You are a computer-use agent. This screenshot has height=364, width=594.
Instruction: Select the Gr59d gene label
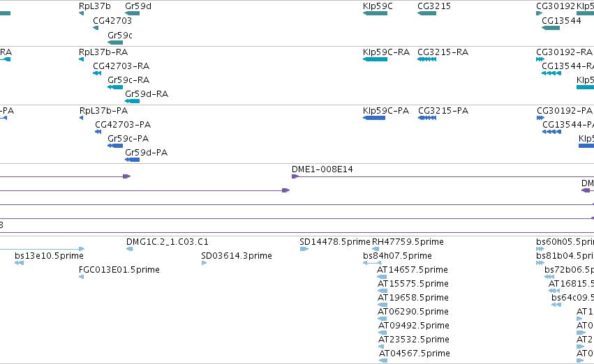138,6
